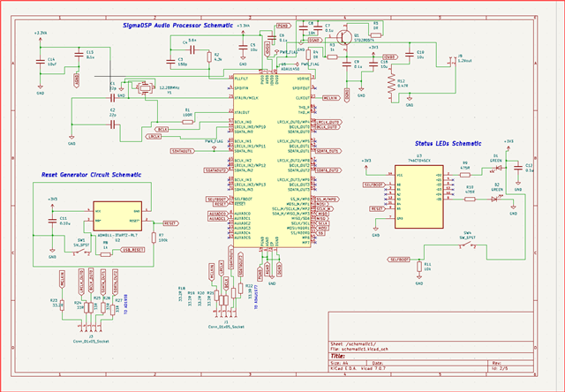Click the DVDD label near +3V3
Viewport: 565px width, 392px height.
pos(389,57)
